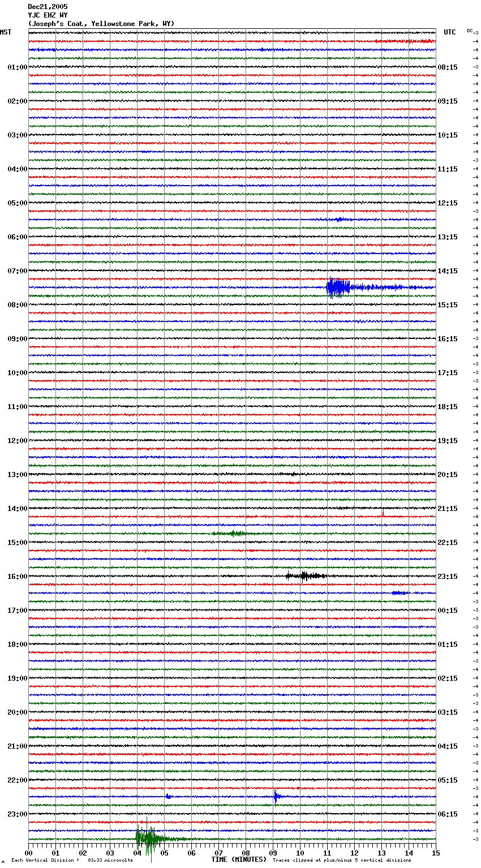Select the 03:00 MST time label
Screen dimensions: 481x868
[18, 135]
